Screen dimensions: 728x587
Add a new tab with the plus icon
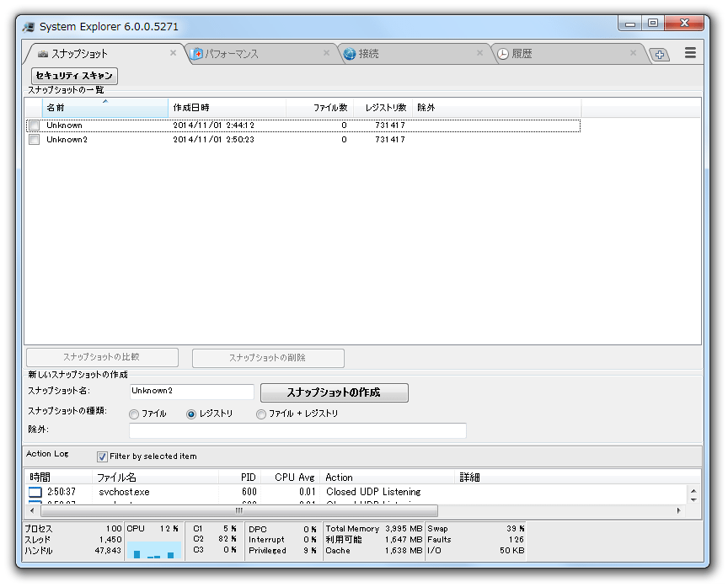pos(659,55)
